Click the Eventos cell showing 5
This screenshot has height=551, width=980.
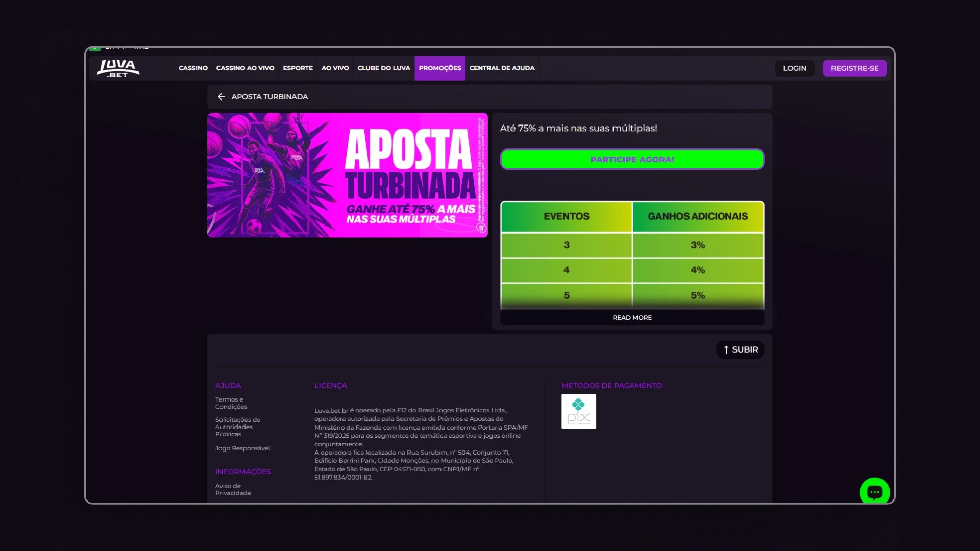(x=567, y=296)
